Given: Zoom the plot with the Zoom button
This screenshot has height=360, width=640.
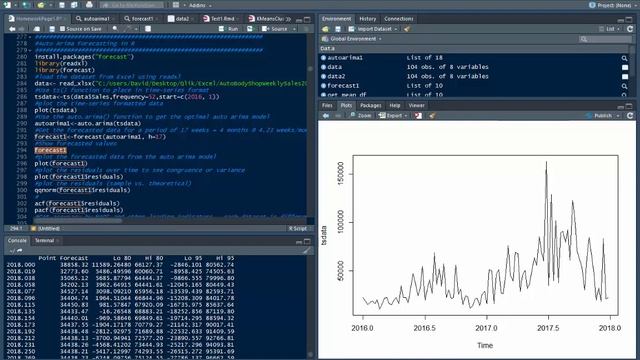Looking at the screenshot, I should [361, 116].
